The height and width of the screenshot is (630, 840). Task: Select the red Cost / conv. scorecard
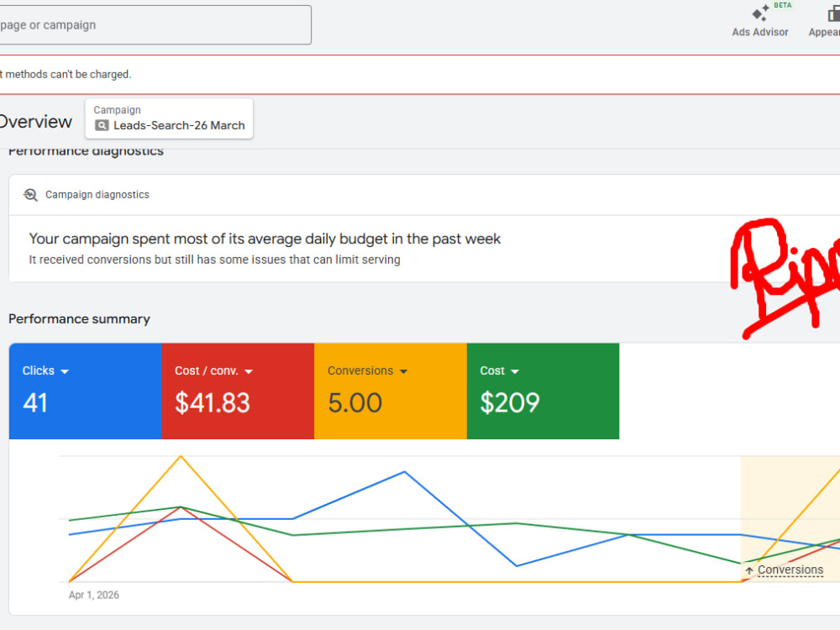238,391
